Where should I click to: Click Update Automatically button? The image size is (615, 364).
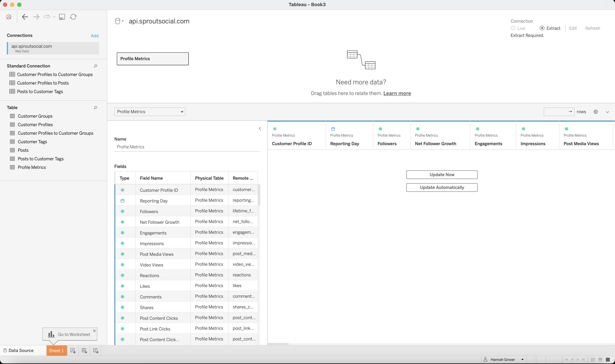442,188
